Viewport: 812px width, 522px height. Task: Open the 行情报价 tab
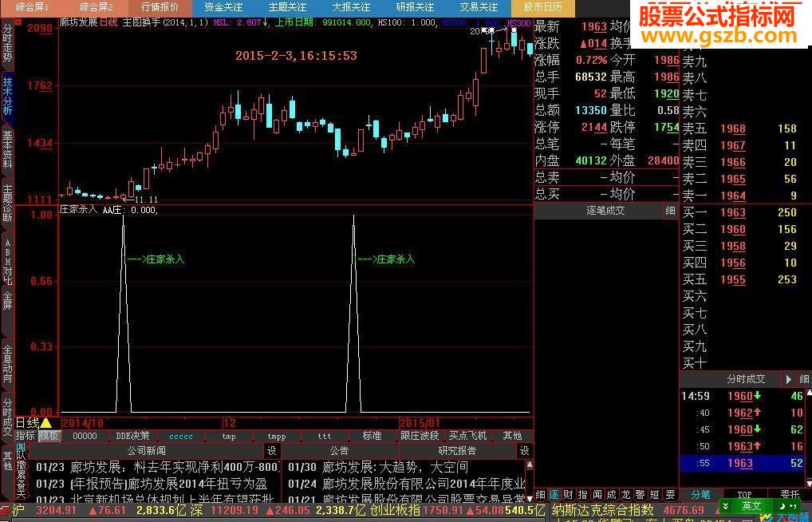click(x=160, y=7)
